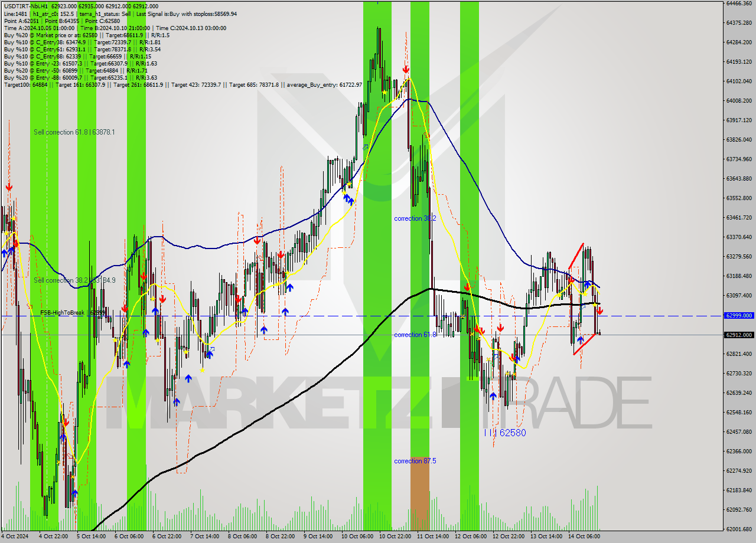Click the 62821.400 price axis label

point(738,354)
